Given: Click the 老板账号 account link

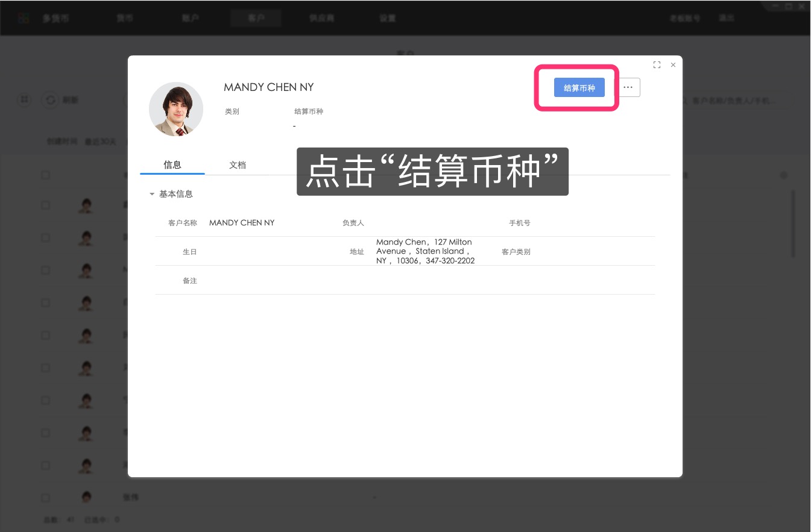Looking at the screenshot, I should 685,18.
